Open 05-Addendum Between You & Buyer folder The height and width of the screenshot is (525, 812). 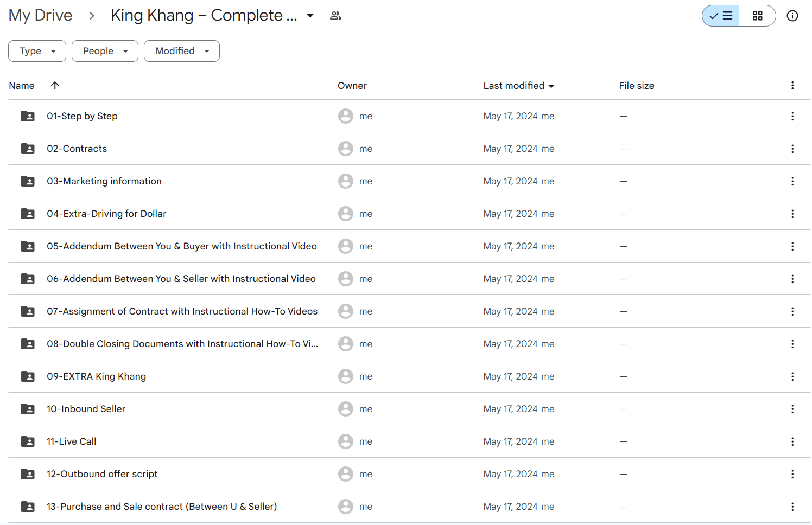182,246
